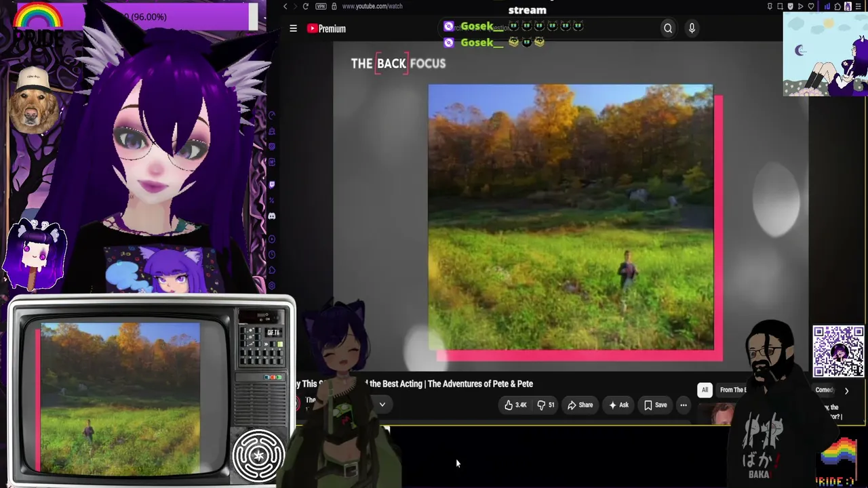Open the extensions puzzle icon in toolbar

click(838, 6)
